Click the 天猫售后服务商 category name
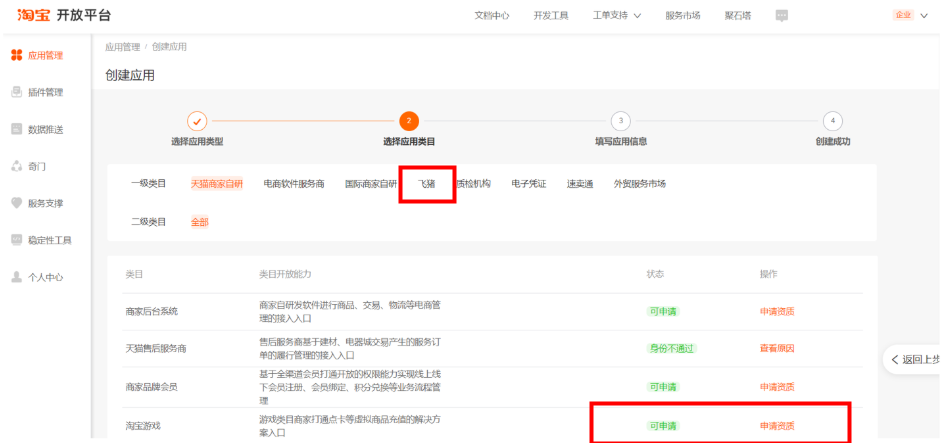Screen dimensions: 946x443 coord(156,348)
